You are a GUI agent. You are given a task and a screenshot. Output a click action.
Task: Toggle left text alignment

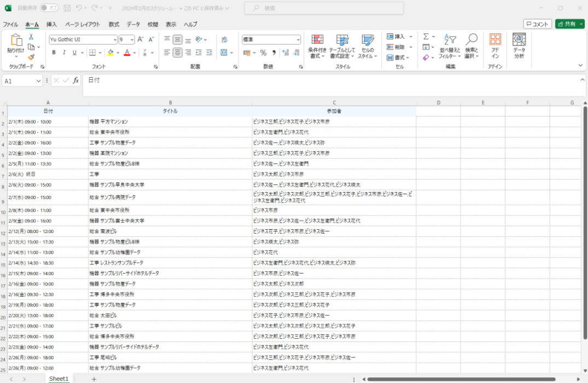[x=167, y=53]
